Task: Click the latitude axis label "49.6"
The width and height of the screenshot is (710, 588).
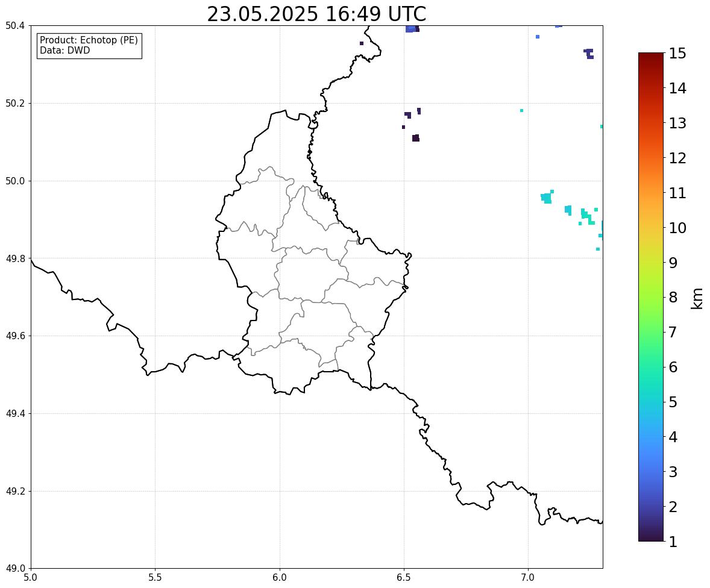Action: 15,336
